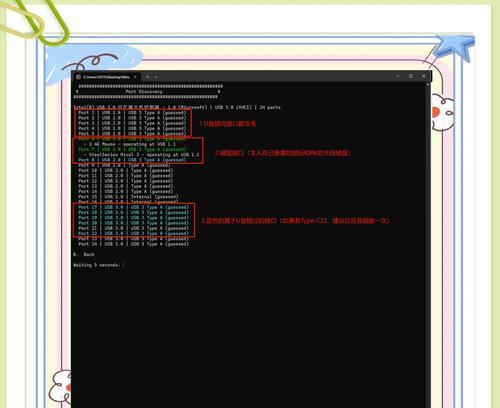Maximize the terminal window
Viewport: 500px width, 408px height.
click(411, 76)
